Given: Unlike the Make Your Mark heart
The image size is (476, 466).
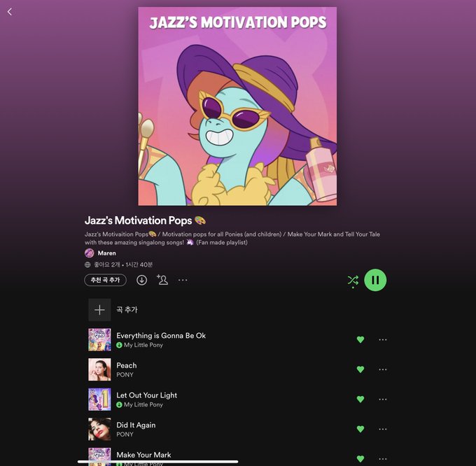Looking at the screenshot, I should (360, 459).
